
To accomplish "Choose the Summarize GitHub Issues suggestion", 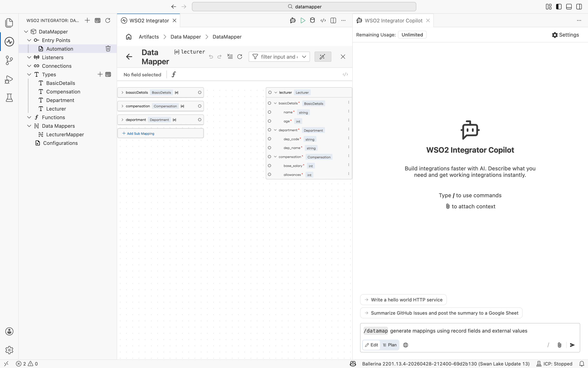I will (441, 313).
